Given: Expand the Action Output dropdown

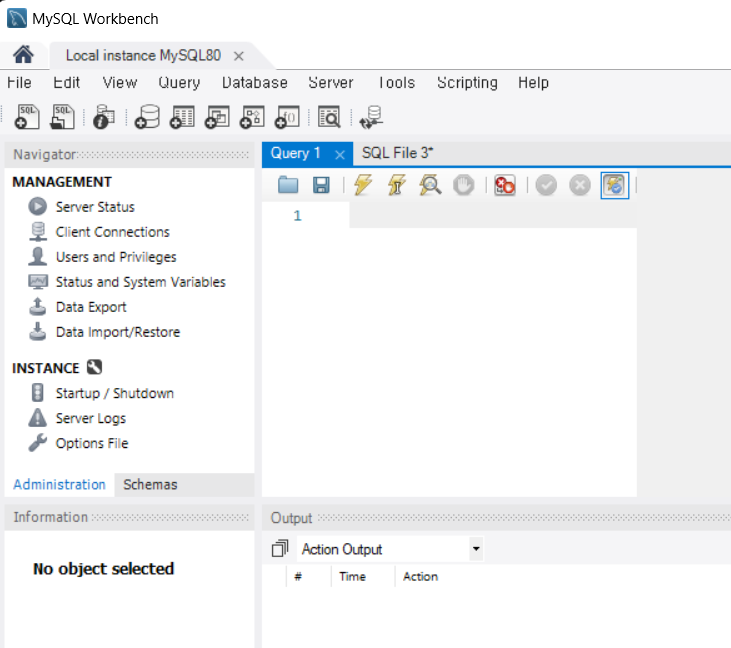Looking at the screenshot, I should click(x=476, y=549).
